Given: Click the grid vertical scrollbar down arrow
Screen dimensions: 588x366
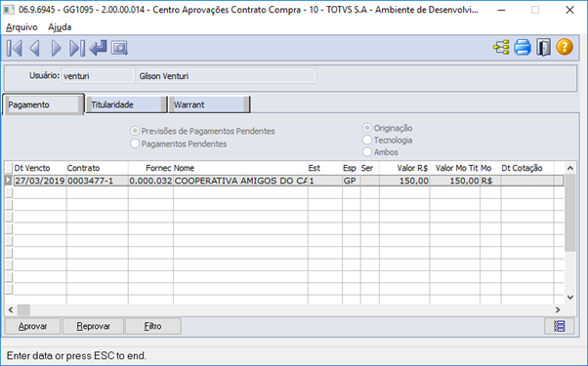Looking at the screenshot, I should [570, 298].
